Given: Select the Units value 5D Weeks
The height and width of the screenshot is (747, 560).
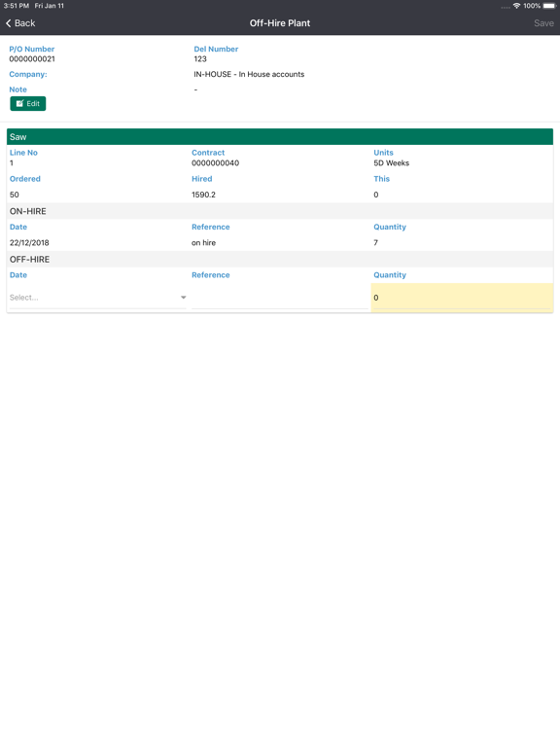Looking at the screenshot, I should pyautogui.click(x=392, y=163).
